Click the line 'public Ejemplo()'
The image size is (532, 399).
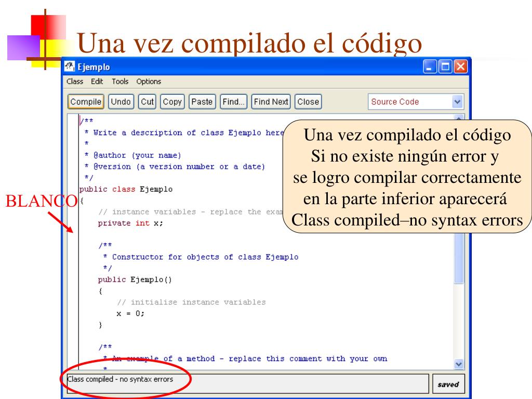point(135,280)
